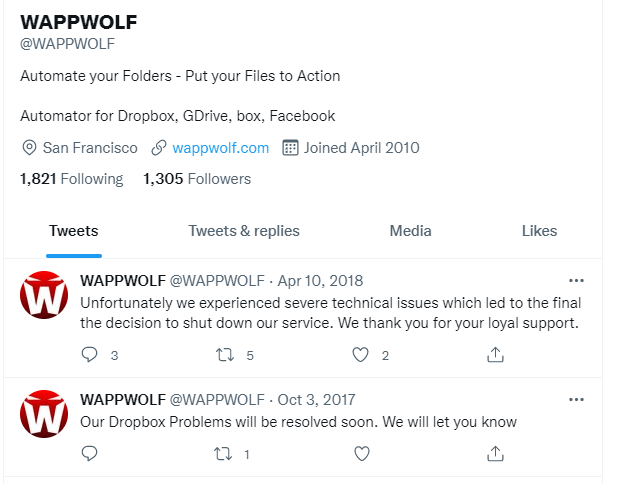
Task: Switch to the Tweets & replies tab
Action: pyautogui.click(x=244, y=231)
